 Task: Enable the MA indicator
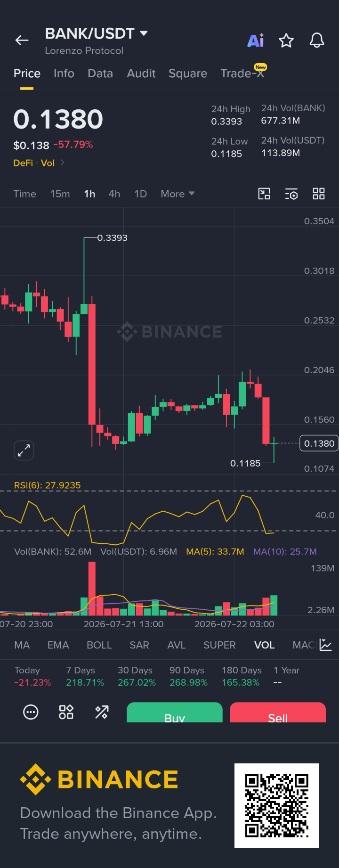click(x=22, y=645)
